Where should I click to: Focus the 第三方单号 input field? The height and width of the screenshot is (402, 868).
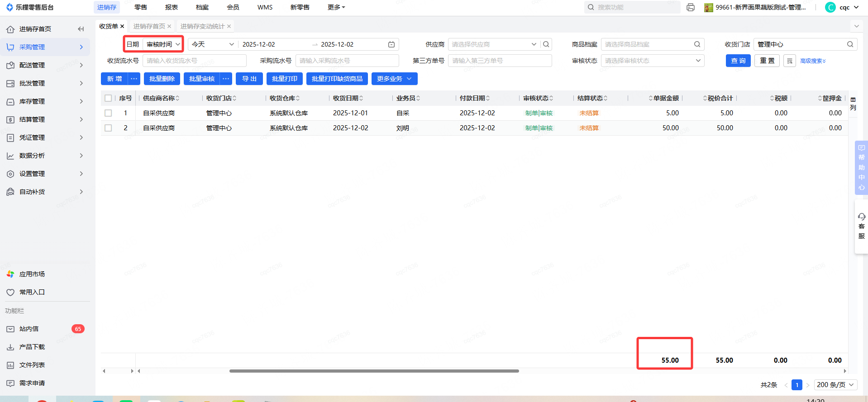point(500,61)
